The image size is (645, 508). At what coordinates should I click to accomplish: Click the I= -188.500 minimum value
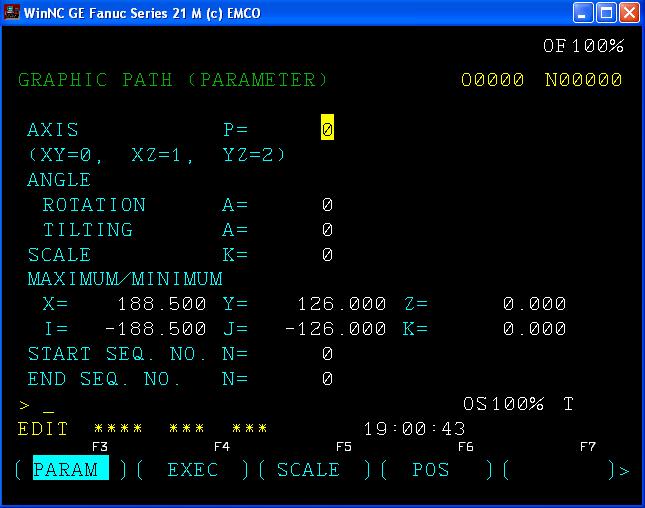155,329
